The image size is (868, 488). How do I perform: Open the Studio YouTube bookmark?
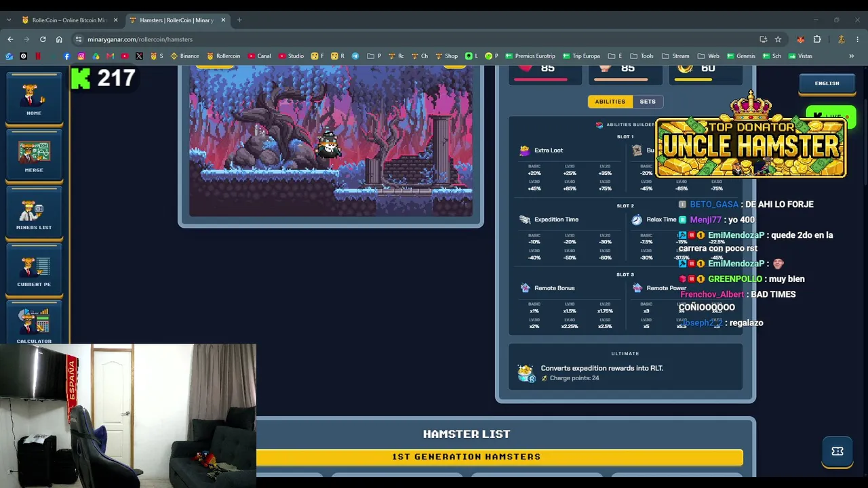291,56
